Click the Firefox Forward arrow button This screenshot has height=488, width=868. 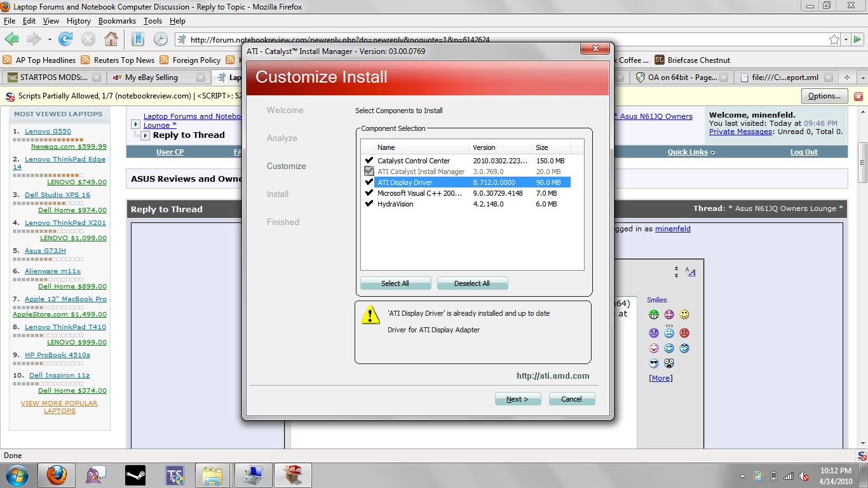point(33,39)
